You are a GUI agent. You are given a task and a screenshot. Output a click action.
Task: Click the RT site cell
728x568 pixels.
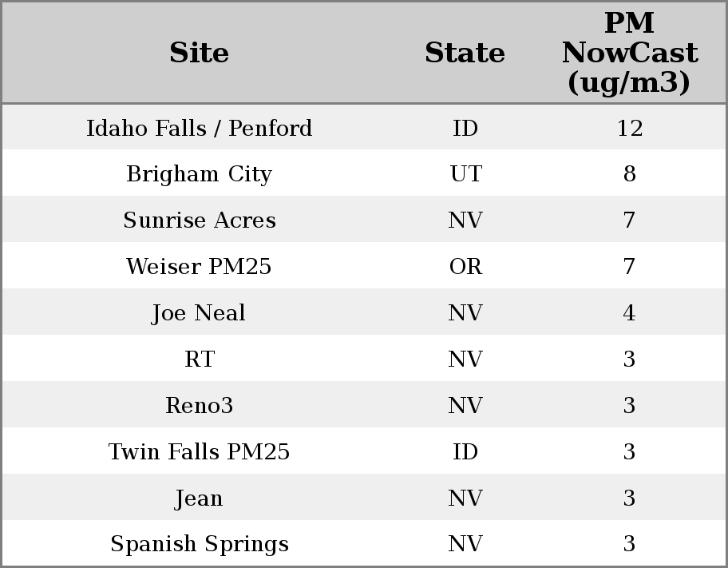pyautogui.click(x=200, y=359)
